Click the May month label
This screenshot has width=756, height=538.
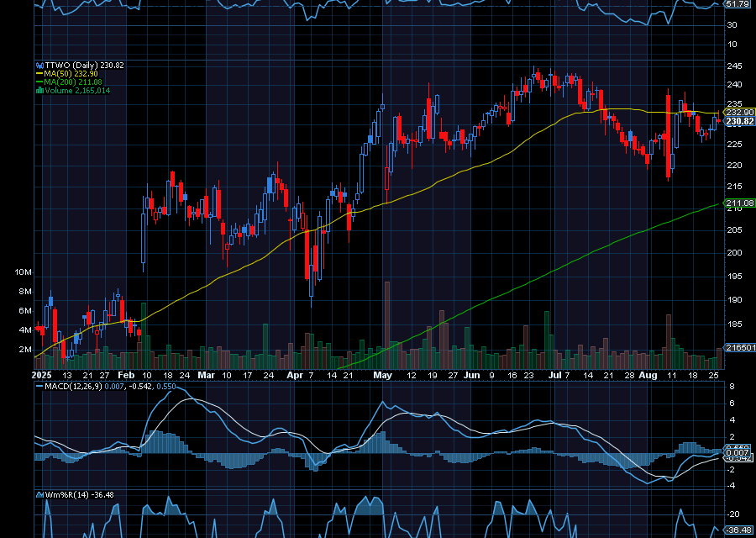pos(383,376)
